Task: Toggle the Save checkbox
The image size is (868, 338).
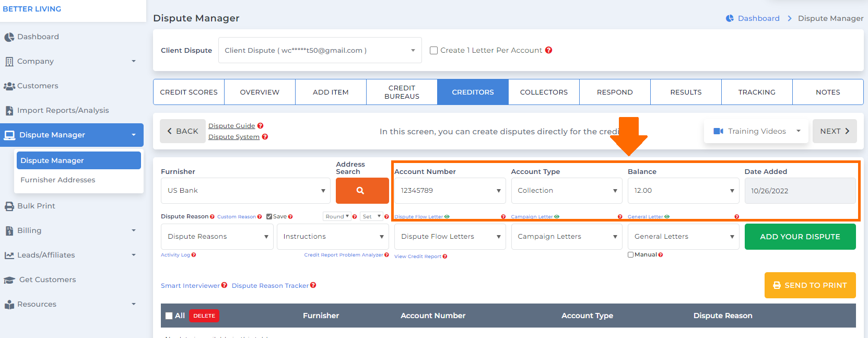Action: tap(269, 217)
